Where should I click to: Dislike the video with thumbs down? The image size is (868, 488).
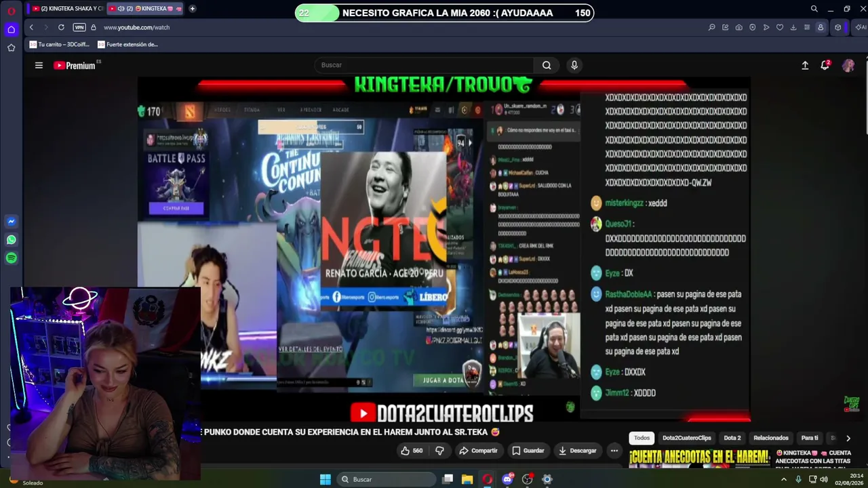[x=439, y=451]
